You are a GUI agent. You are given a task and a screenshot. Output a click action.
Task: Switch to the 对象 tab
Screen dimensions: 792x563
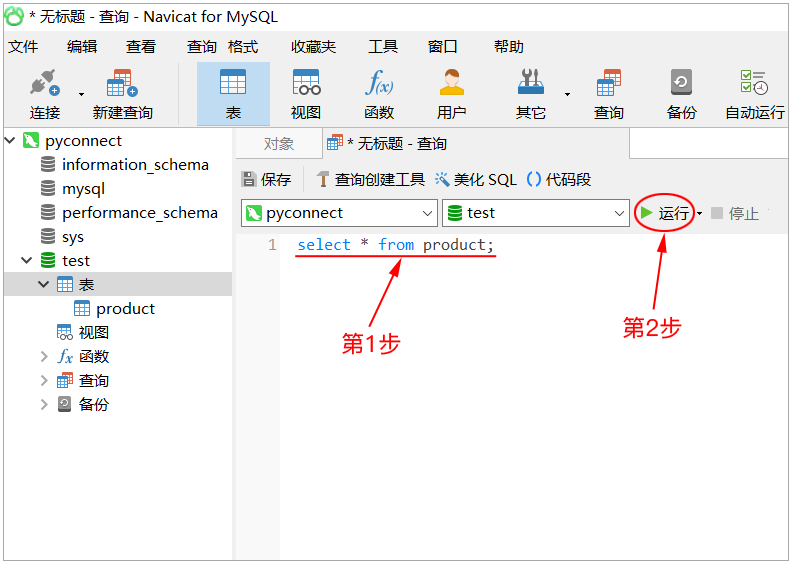[x=278, y=144]
